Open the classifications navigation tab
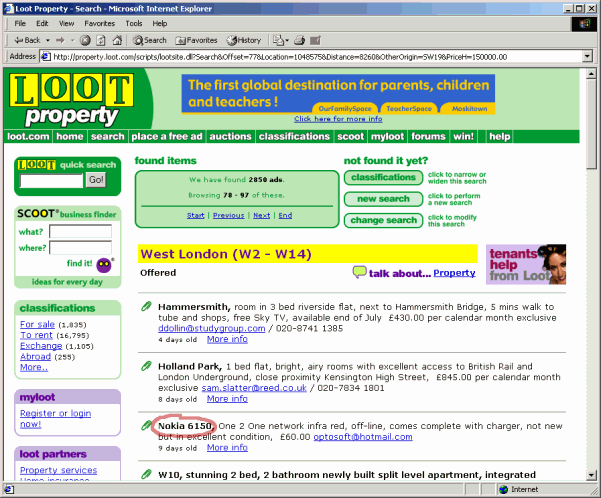 294,136
